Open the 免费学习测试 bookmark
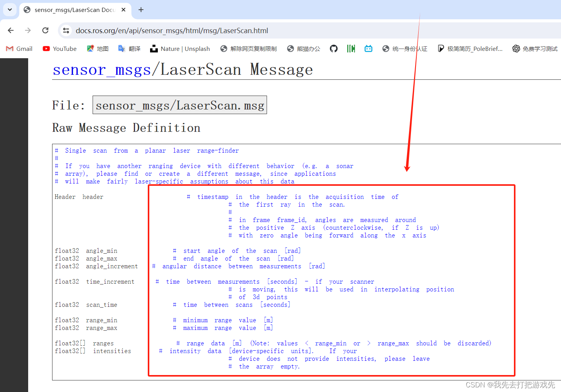 pyautogui.click(x=535, y=49)
